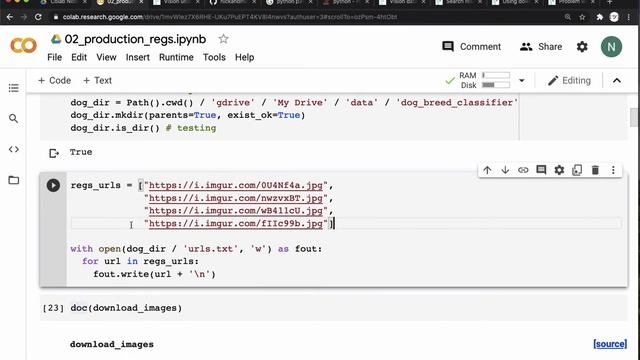Go back in the browser
The image size is (640, 360).
(x=10, y=17)
